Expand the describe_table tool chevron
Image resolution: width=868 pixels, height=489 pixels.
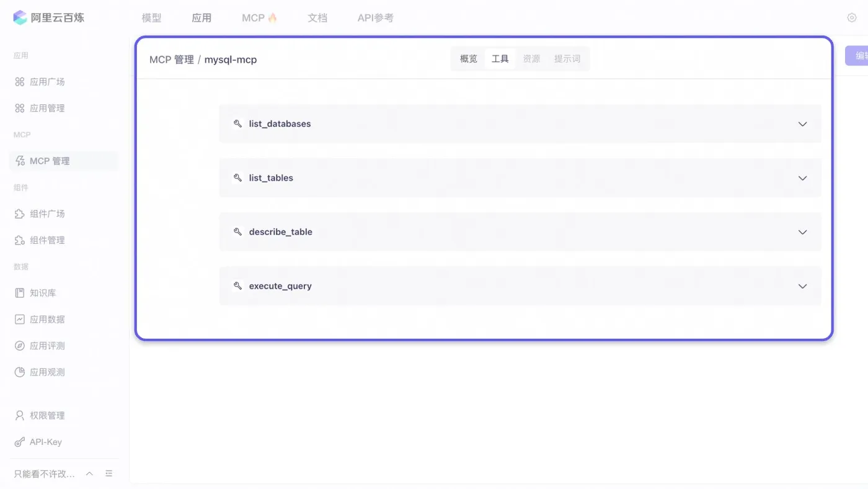click(x=802, y=232)
